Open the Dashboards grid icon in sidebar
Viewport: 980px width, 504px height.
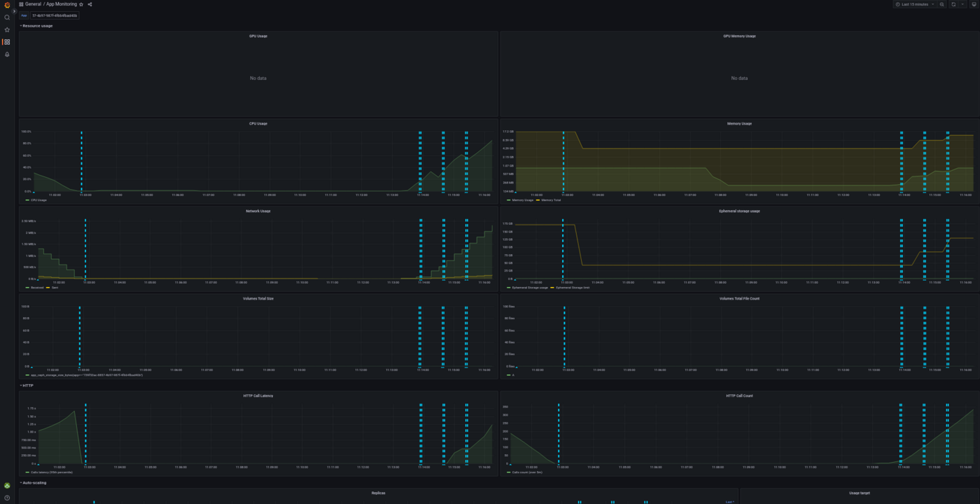(7, 42)
